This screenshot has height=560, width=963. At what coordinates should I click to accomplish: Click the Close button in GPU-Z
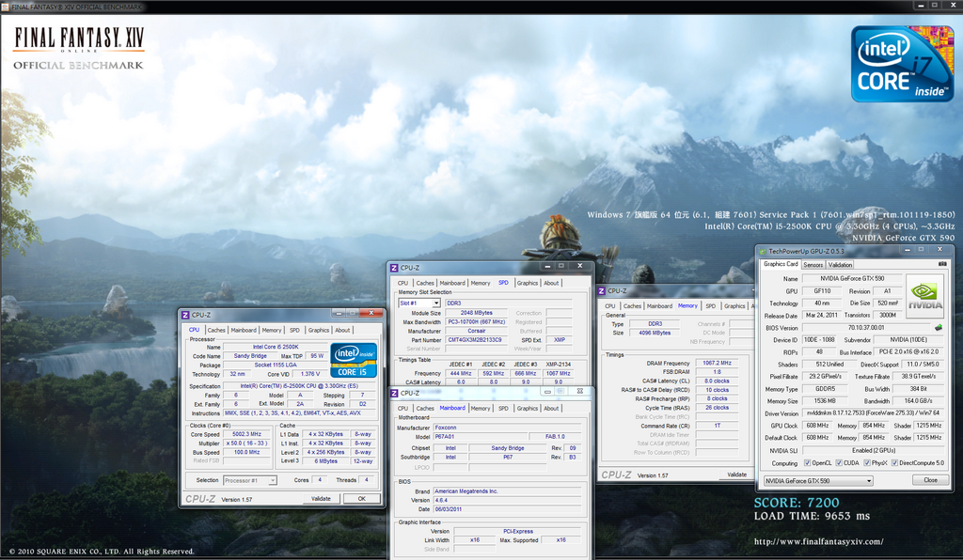[930, 480]
